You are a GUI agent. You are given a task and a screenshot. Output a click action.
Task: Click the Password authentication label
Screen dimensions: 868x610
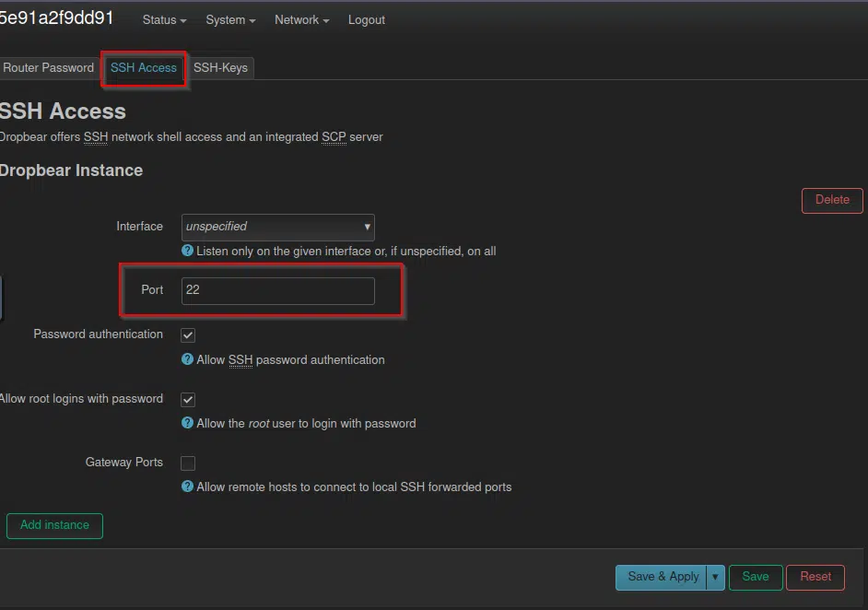coord(98,334)
